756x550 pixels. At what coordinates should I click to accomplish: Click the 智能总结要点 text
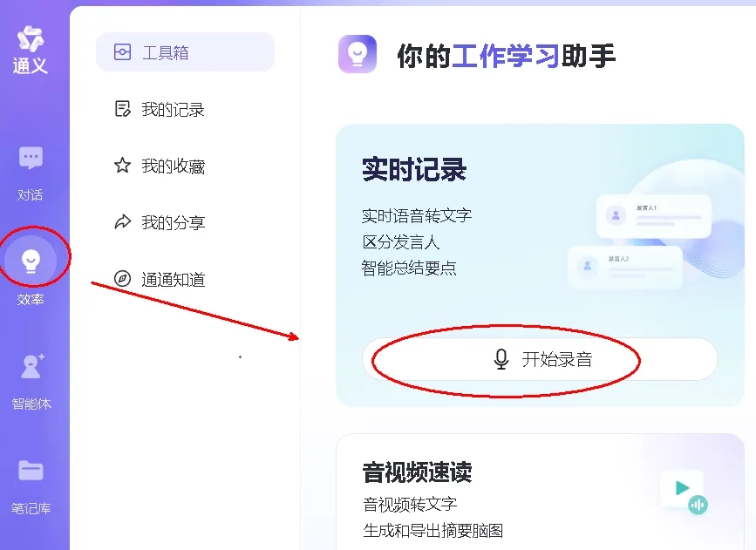tap(409, 268)
